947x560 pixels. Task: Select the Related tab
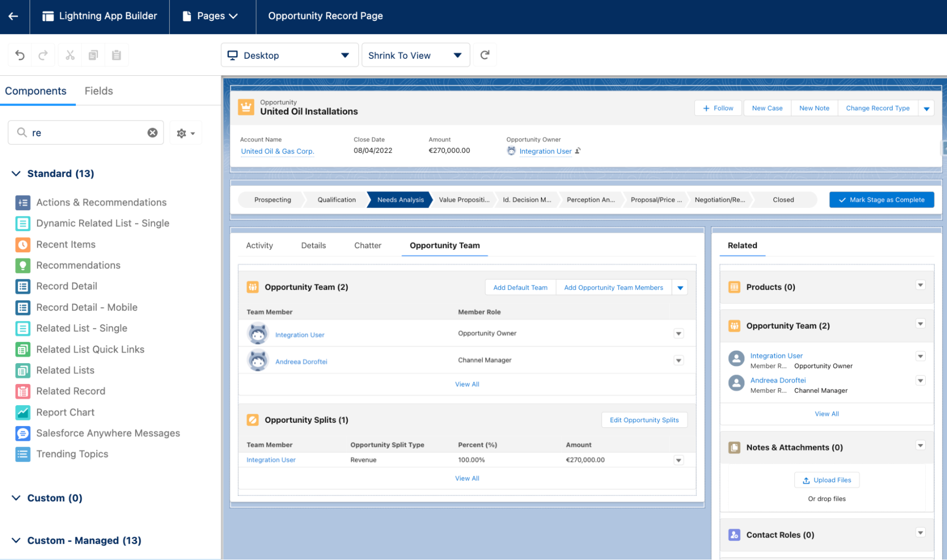[742, 246]
